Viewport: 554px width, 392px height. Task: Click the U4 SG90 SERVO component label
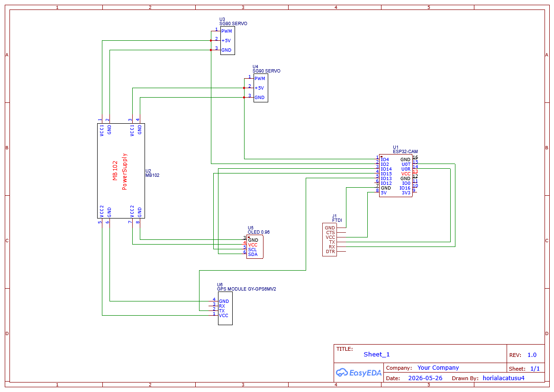(266, 69)
